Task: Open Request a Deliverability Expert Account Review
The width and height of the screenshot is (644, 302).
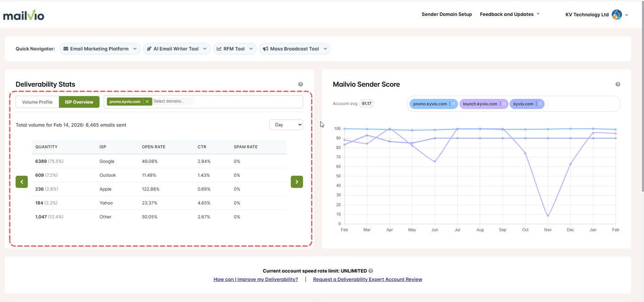Action: pos(368,279)
